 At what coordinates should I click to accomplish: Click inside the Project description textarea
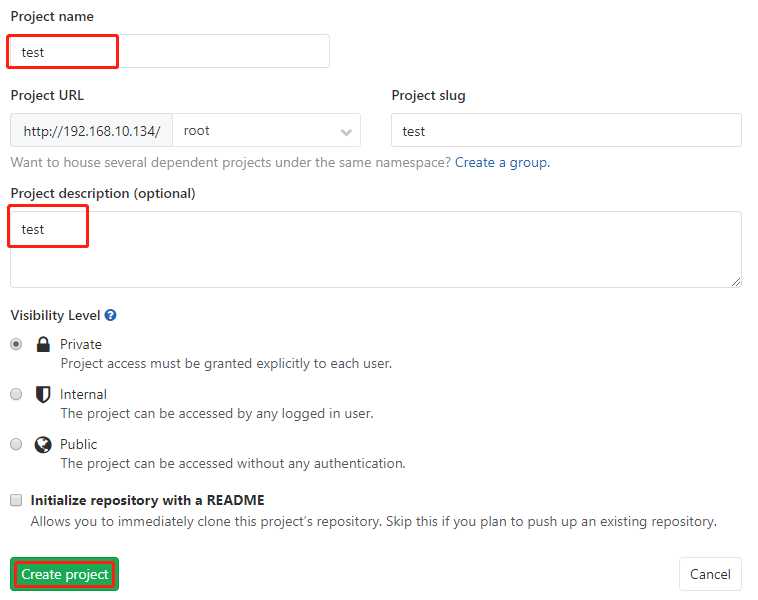[376, 249]
